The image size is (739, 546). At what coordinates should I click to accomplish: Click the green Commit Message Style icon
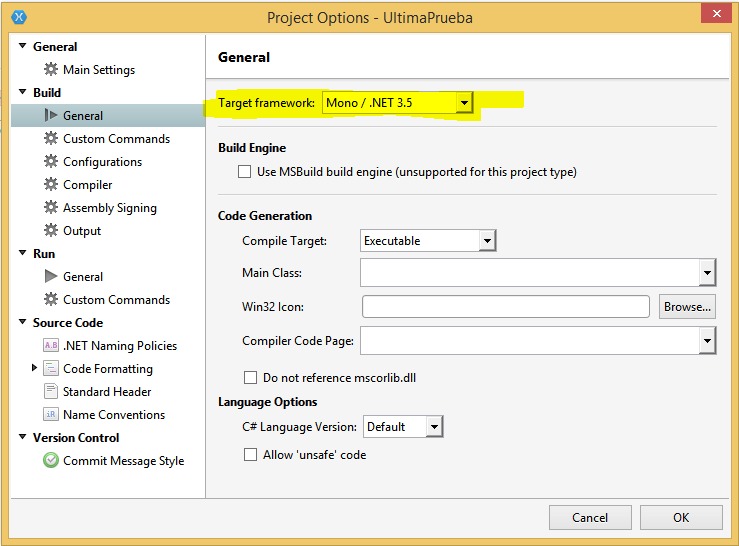pos(51,461)
